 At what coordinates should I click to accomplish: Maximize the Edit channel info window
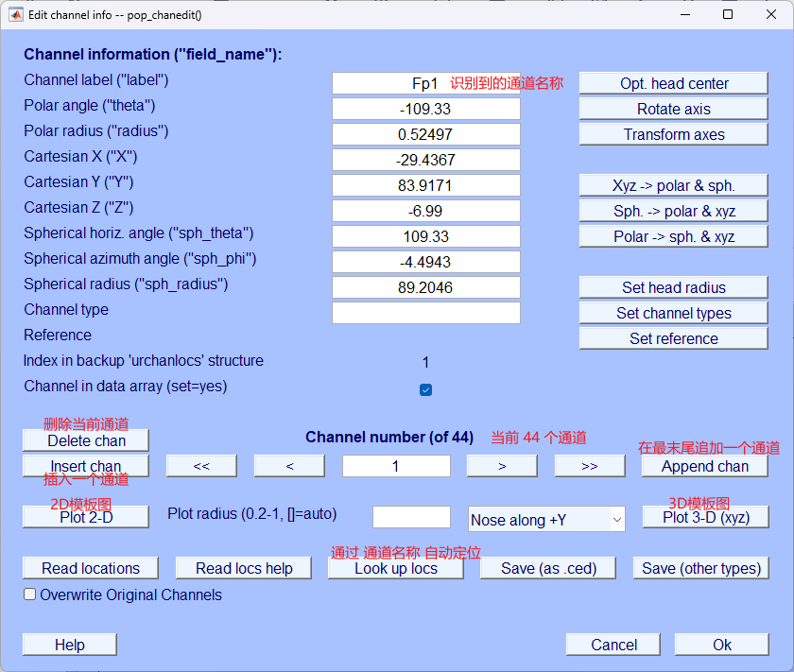728,14
